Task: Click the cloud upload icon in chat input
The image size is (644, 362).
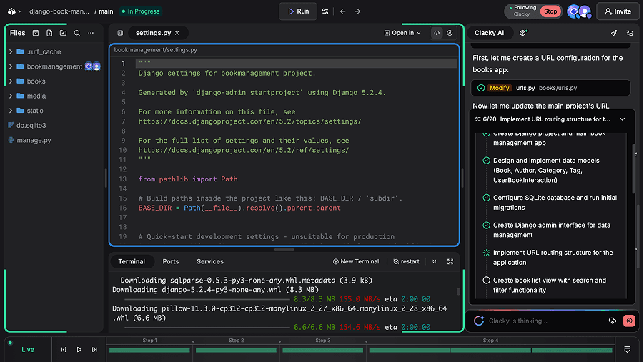Action: click(613, 321)
